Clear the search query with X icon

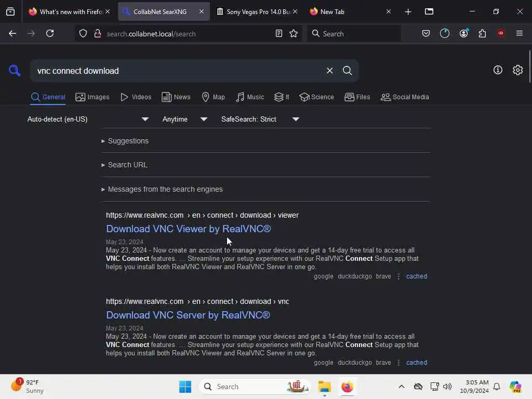329,71
